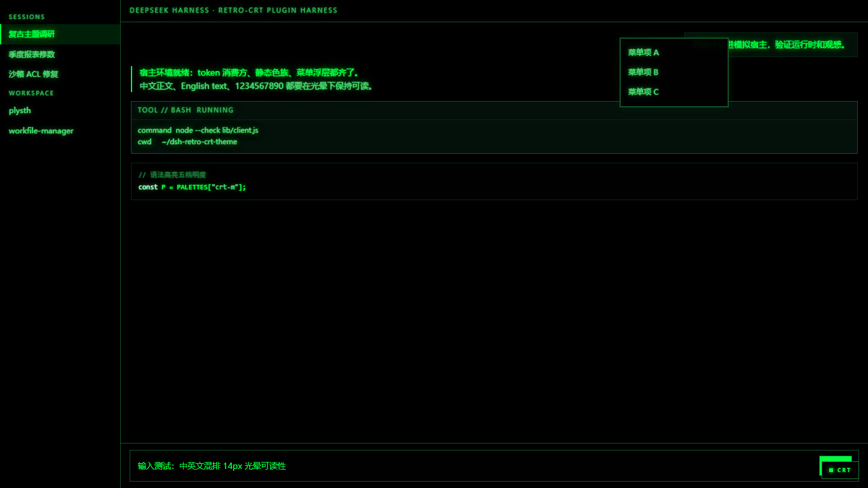Click the cwd ~/dsh-retro-crt-theme line
Viewport: 868px width, 488px height.
(x=187, y=142)
